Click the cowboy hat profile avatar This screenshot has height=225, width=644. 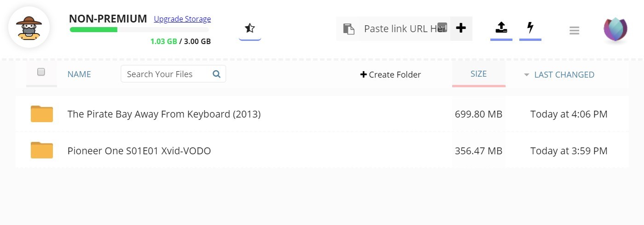[29, 28]
